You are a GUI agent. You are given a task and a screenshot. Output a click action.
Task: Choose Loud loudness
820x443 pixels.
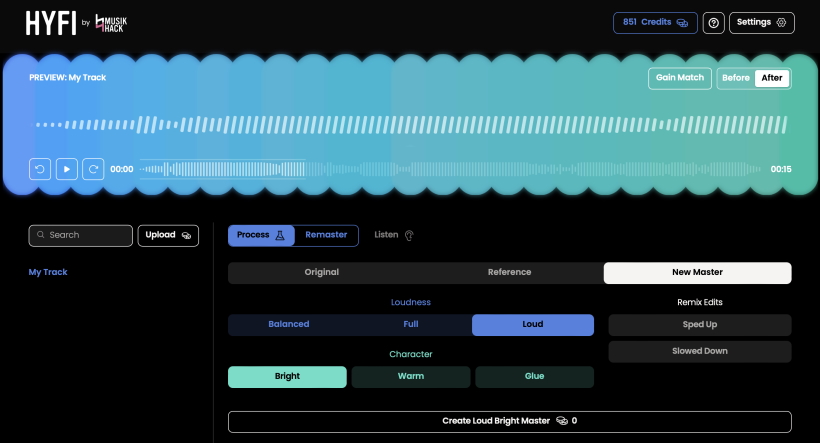click(x=532, y=325)
